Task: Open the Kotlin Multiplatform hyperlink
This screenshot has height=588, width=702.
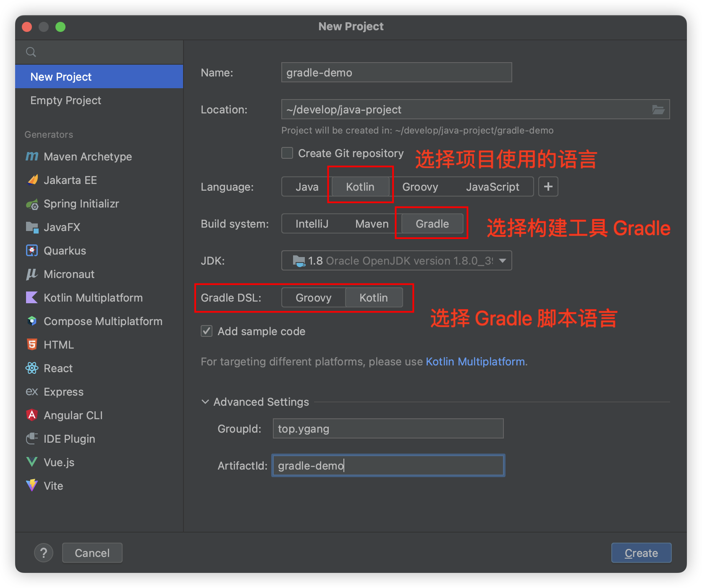Action: click(x=475, y=362)
